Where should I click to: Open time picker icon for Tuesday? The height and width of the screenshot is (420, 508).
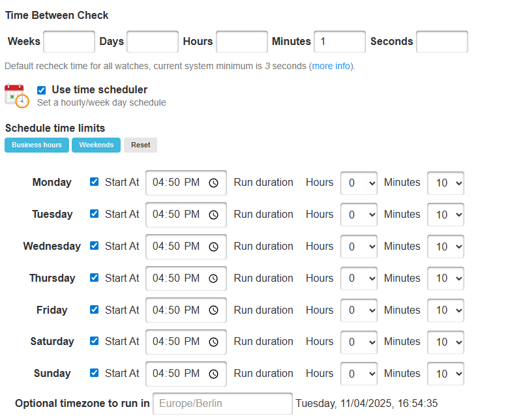(x=213, y=215)
